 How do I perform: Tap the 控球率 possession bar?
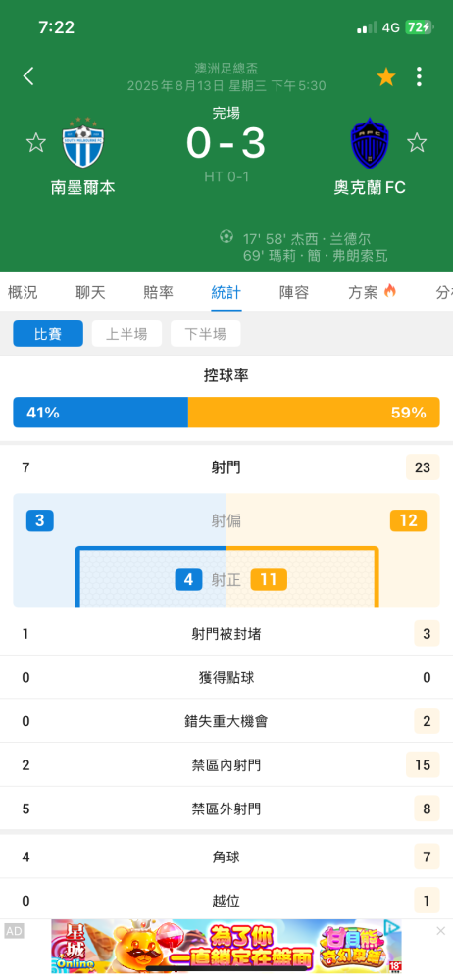226,413
